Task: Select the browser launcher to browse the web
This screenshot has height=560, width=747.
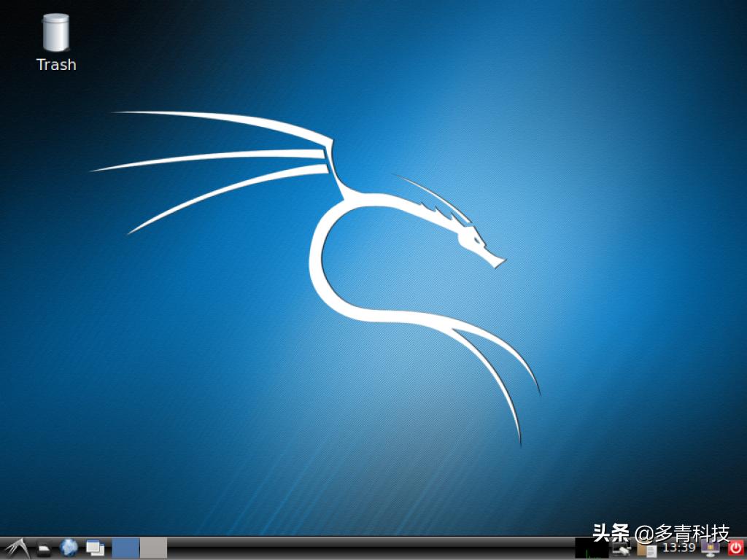Action: pyautogui.click(x=68, y=548)
